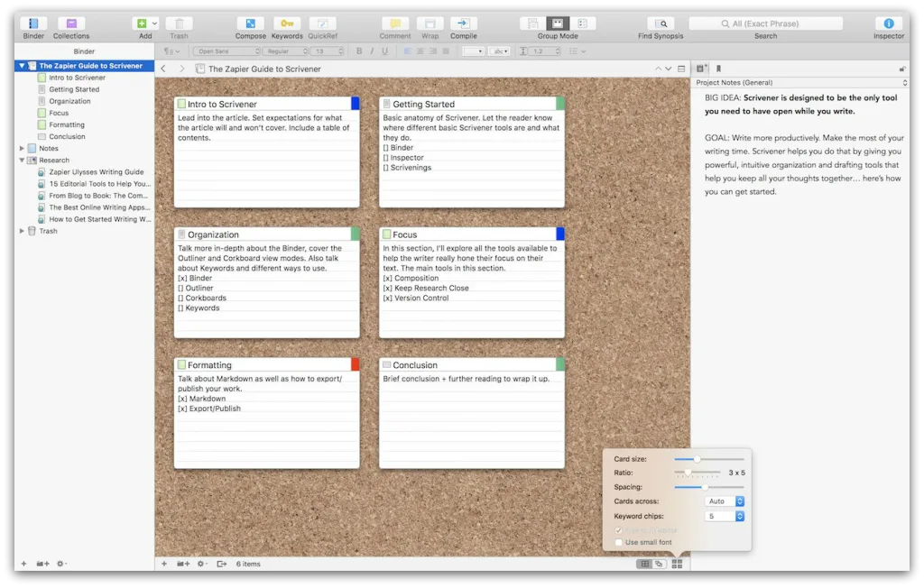Screen dimensions: 924x588
Task: Select Corkboard in Group Mode
Action: (558, 23)
